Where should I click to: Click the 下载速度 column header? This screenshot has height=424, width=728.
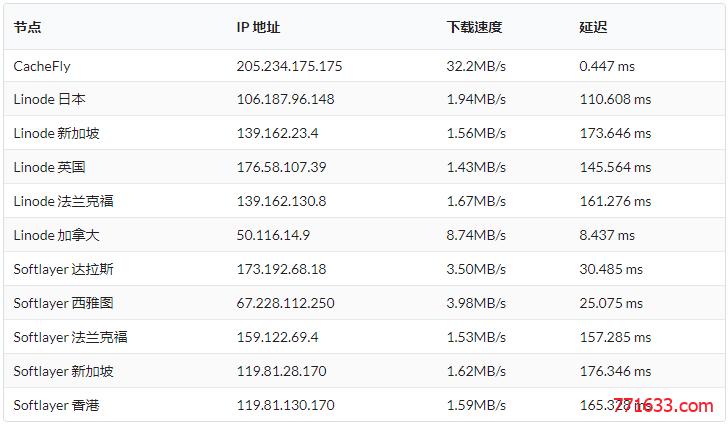(x=474, y=27)
